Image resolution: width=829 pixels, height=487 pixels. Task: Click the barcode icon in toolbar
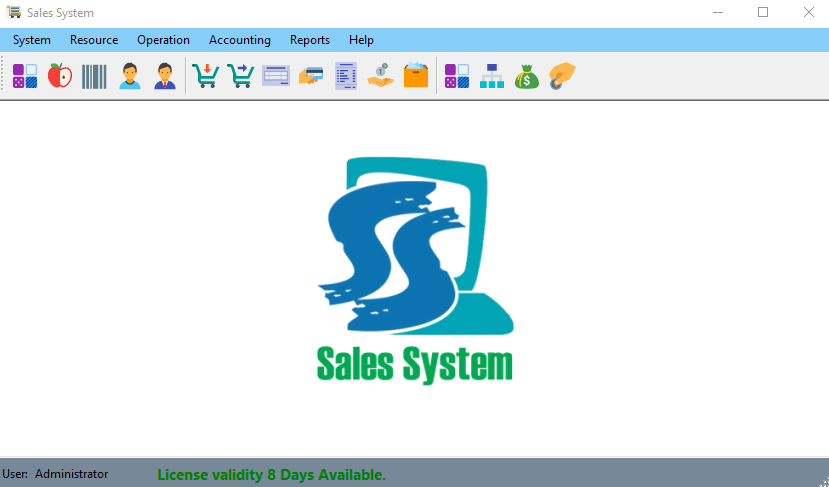pyautogui.click(x=94, y=76)
